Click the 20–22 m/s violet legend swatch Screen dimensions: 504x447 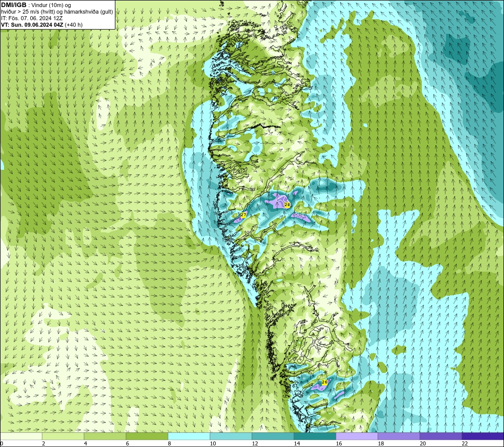pos(440,436)
